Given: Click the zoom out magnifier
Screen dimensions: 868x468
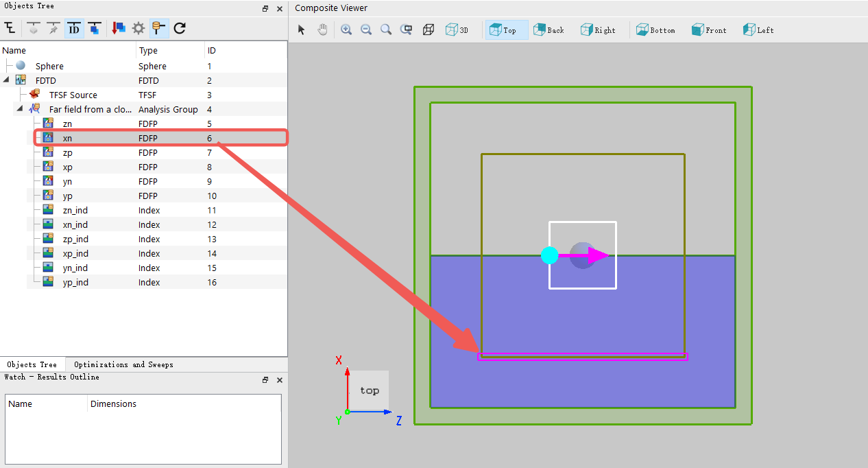Looking at the screenshot, I should (x=366, y=30).
